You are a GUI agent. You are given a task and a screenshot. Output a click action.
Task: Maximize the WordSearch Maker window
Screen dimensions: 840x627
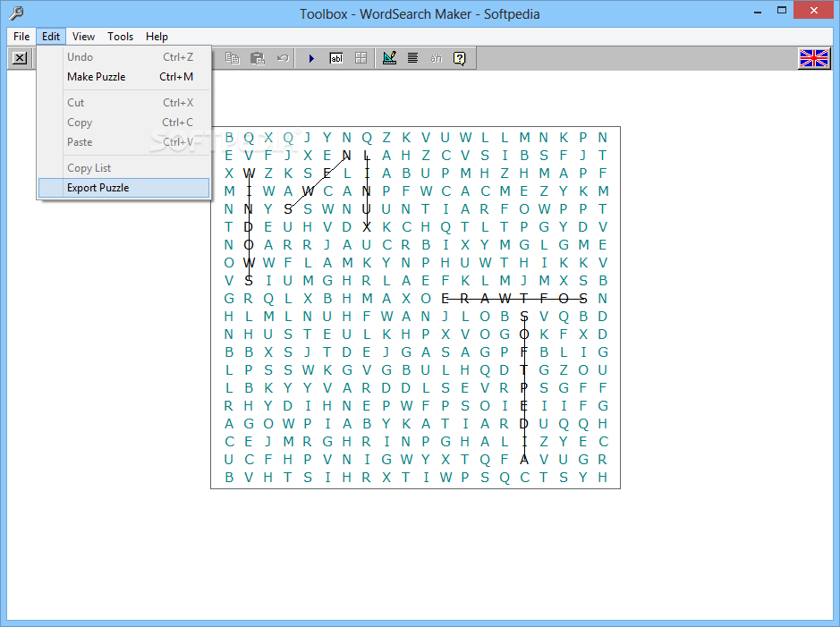pos(782,12)
